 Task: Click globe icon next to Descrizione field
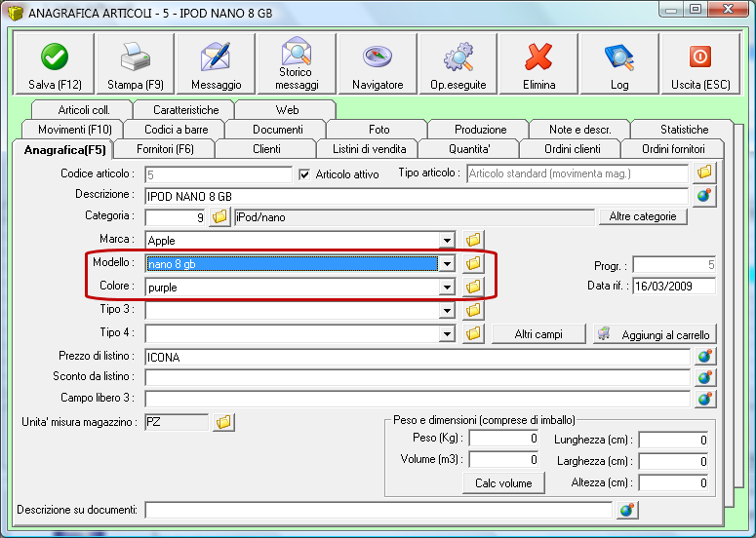(x=704, y=196)
